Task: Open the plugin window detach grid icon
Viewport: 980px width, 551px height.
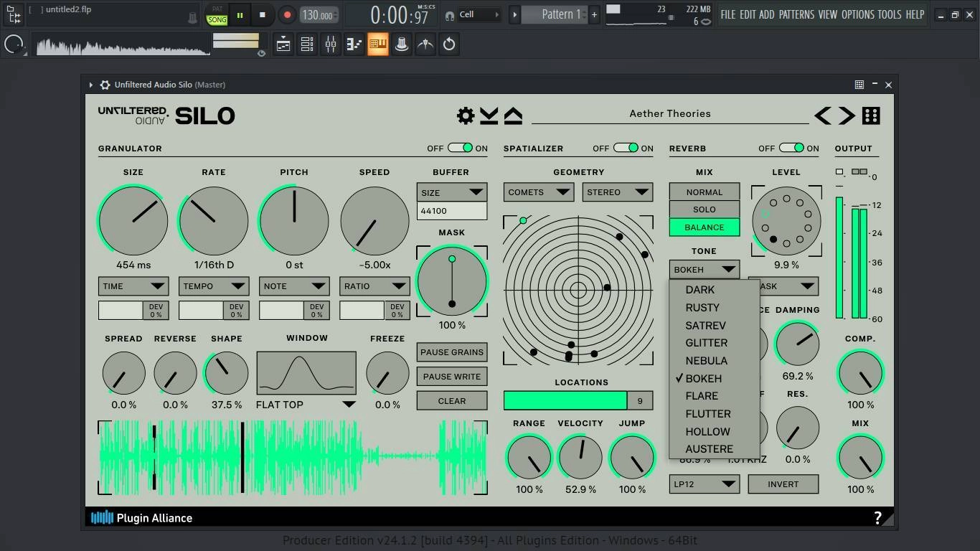Action: pos(859,85)
